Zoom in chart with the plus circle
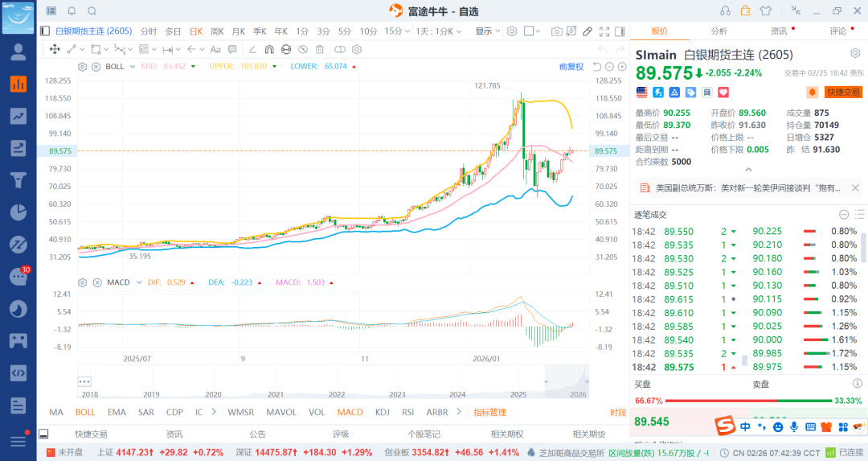 coord(622,67)
